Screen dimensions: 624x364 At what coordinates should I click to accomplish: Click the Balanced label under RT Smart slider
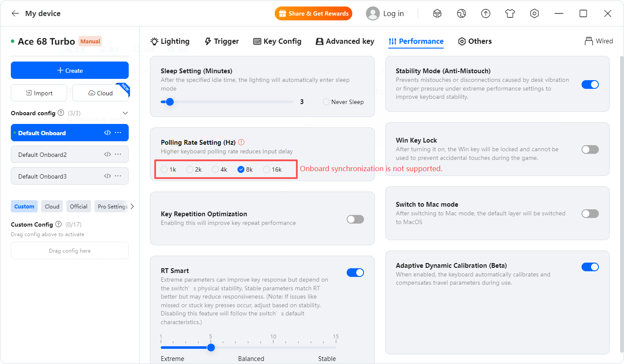[x=251, y=359]
